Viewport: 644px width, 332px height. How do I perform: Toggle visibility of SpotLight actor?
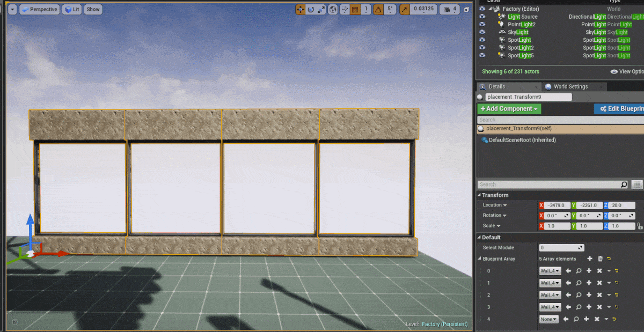[482, 40]
